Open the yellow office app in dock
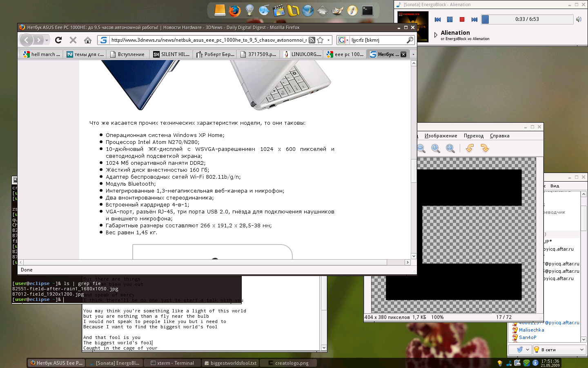588x368 pixels. coord(293,11)
